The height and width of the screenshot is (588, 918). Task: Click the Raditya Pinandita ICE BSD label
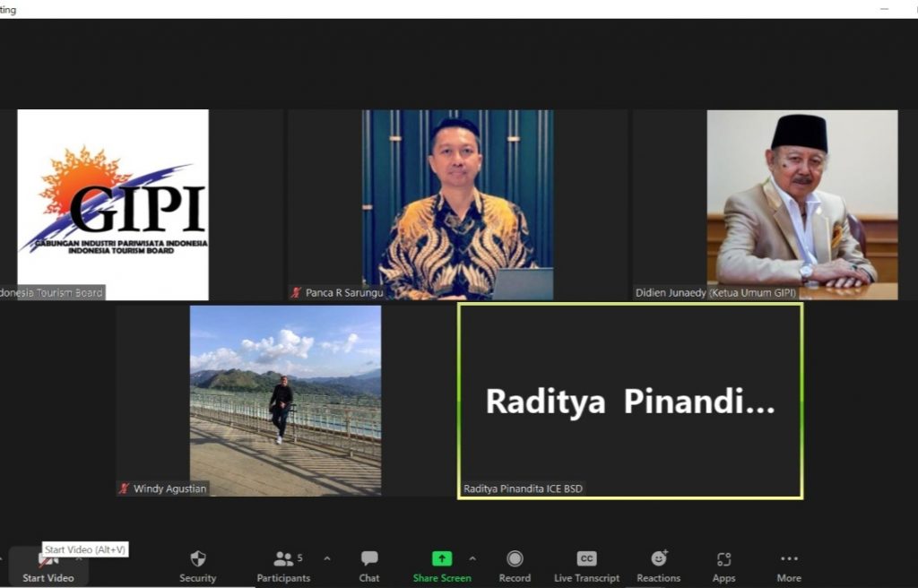click(523, 489)
